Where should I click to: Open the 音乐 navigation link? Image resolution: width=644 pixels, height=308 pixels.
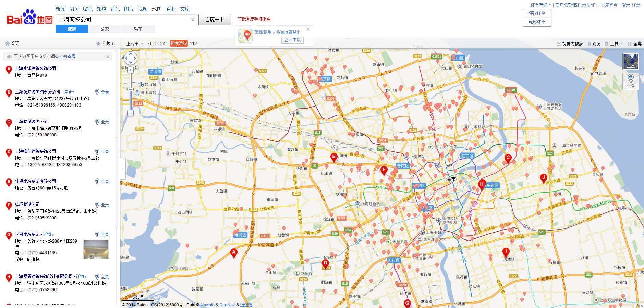click(x=115, y=9)
